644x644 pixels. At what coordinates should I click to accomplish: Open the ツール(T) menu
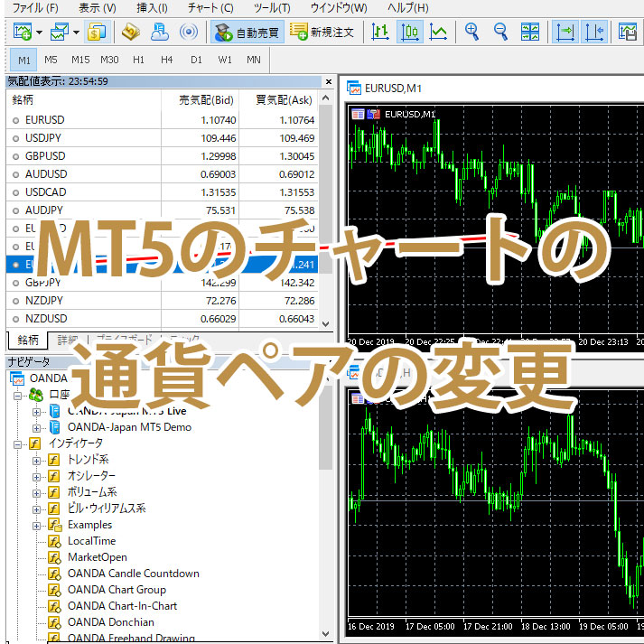click(272, 8)
